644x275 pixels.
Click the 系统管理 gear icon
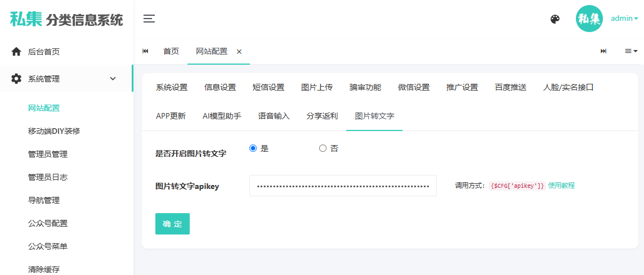(16, 79)
